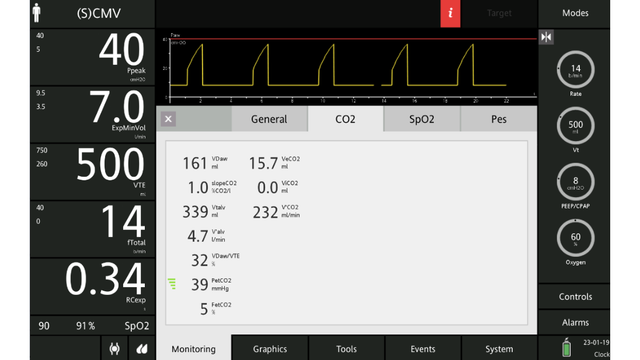Open the Graphics bottom tab

tap(270, 349)
